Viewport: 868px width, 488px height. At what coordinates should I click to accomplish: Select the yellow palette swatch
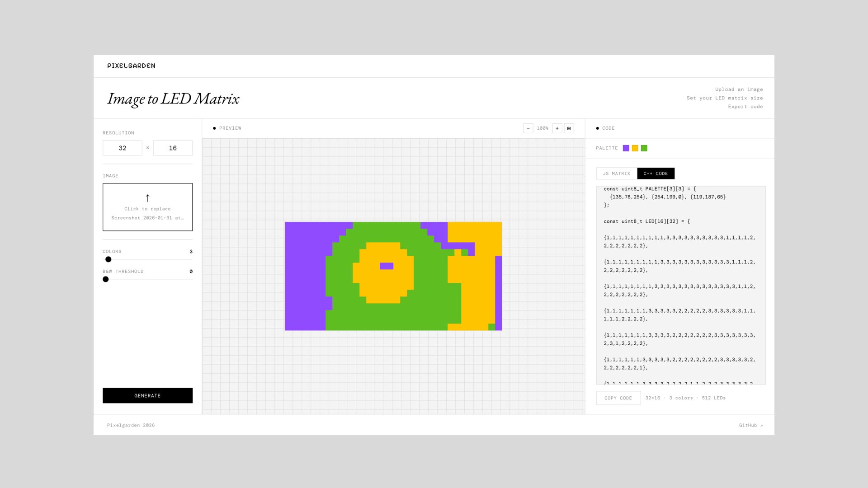click(x=635, y=148)
